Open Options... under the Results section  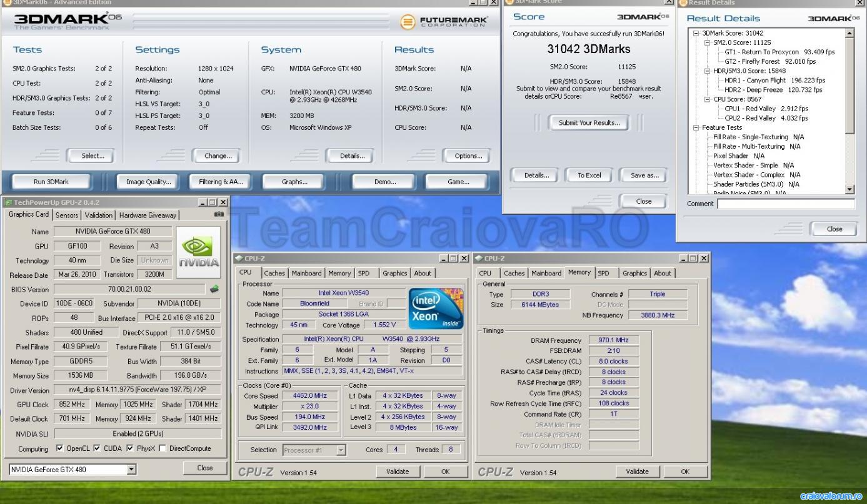tap(468, 156)
